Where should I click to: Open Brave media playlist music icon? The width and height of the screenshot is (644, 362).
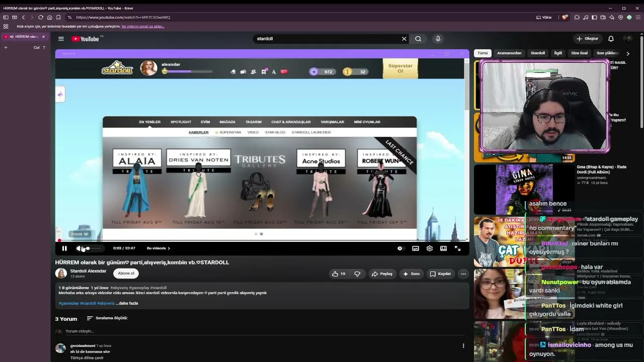tap(586, 17)
